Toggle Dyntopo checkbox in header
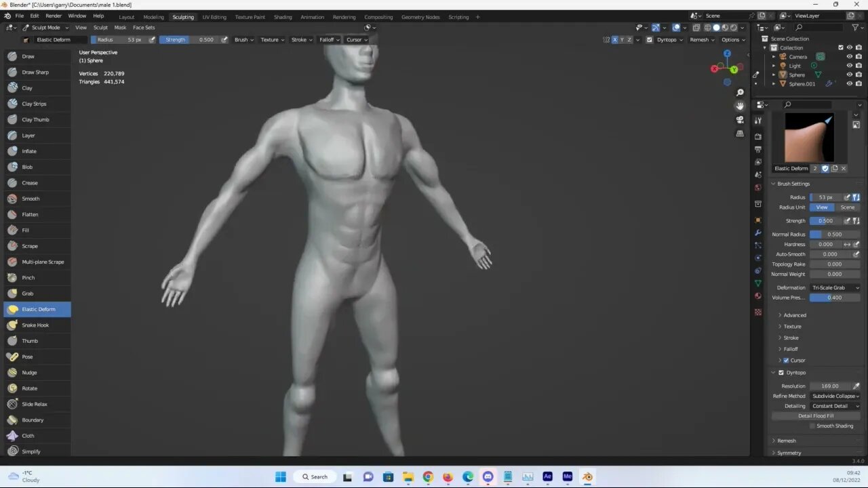The height and width of the screenshot is (488, 868). tap(650, 39)
